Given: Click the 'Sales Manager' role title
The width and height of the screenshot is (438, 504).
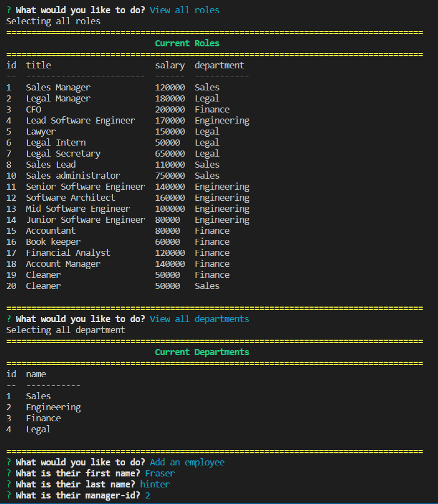Looking at the screenshot, I should pos(58,88).
